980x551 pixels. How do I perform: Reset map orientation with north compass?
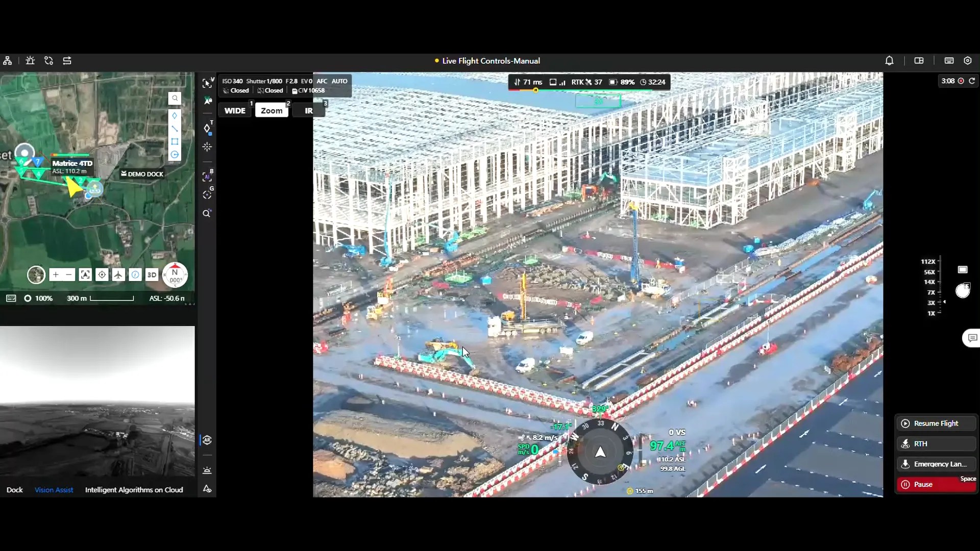175,275
